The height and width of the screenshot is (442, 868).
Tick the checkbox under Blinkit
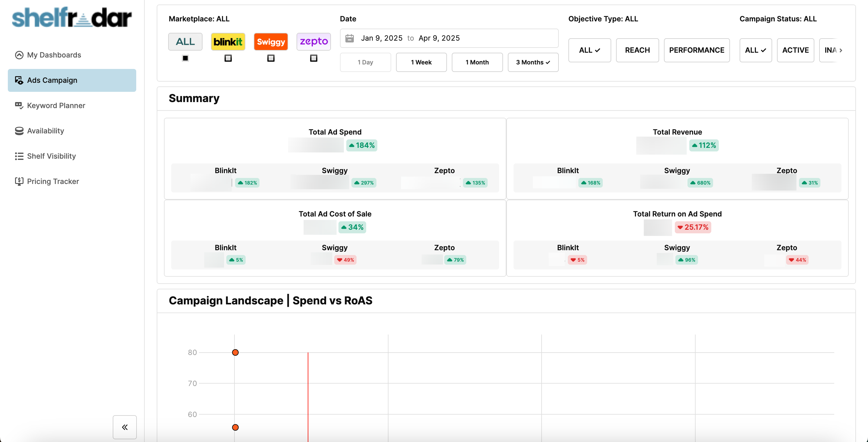[x=228, y=58]
